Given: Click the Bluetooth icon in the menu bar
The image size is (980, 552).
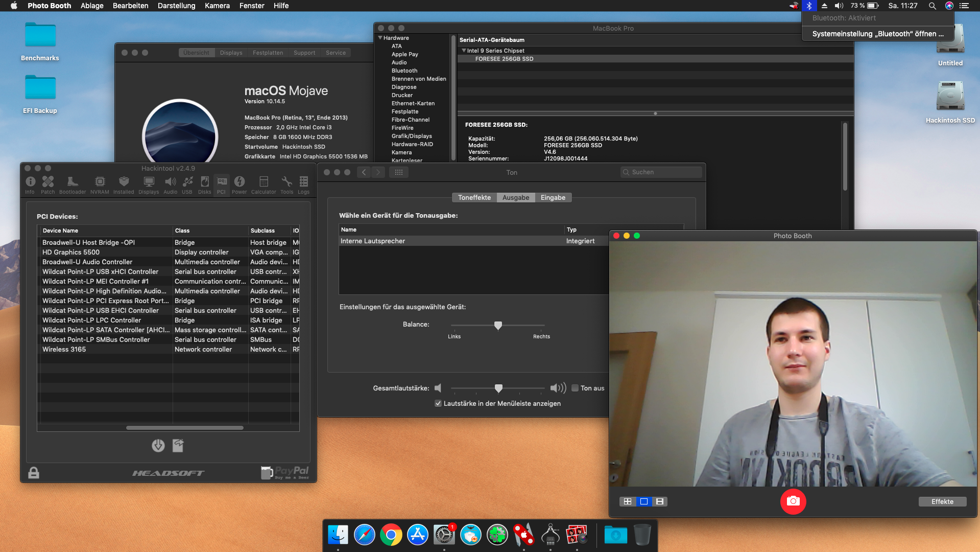Looking at the screenshot, I should click(x=809, y=6).
